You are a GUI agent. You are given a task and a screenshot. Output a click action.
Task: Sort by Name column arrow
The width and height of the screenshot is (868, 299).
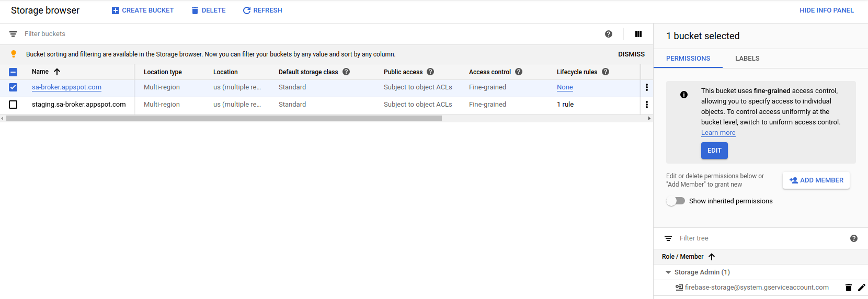click(57, 72)
